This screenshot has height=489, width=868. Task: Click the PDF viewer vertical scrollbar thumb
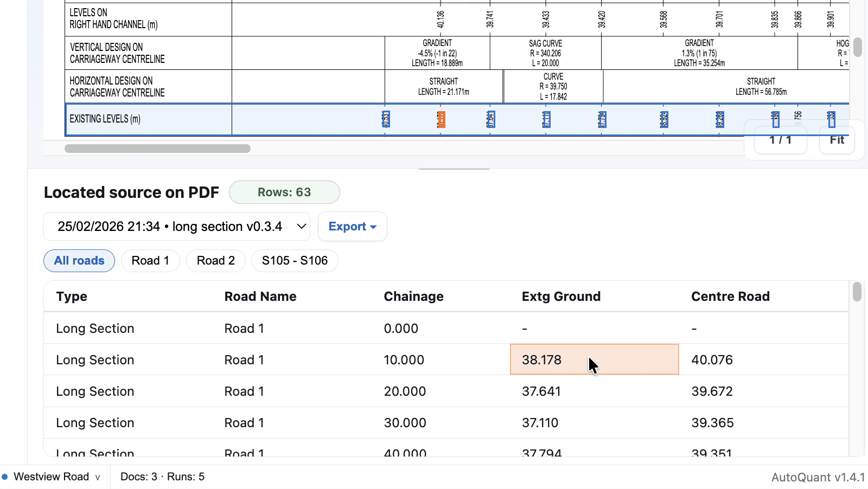(857, 47)
